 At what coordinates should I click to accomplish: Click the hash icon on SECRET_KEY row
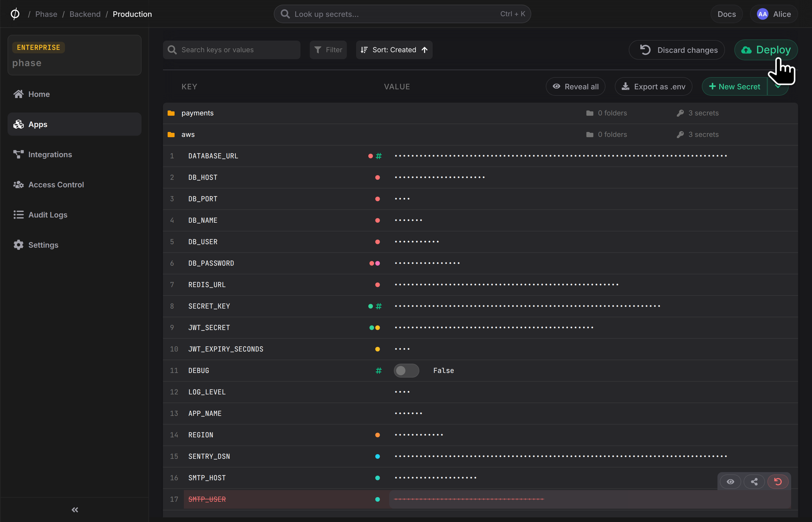tap(378, 306)
